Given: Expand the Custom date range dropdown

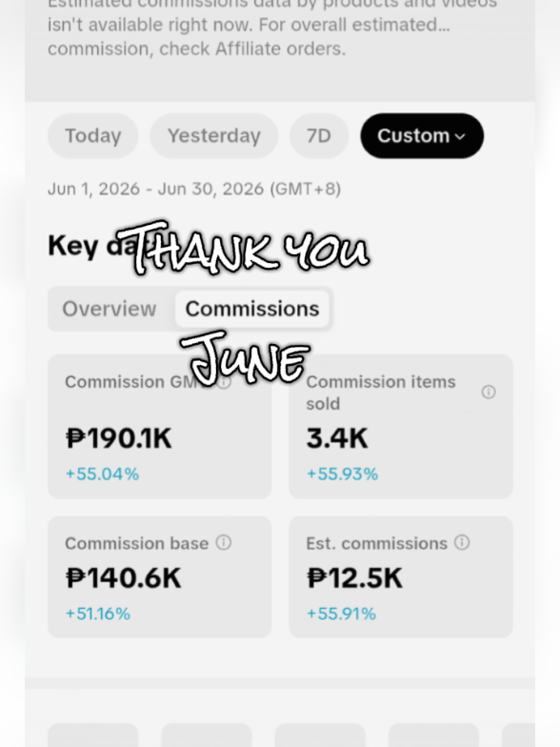Looking at the screenshot, I should [422, 135].
